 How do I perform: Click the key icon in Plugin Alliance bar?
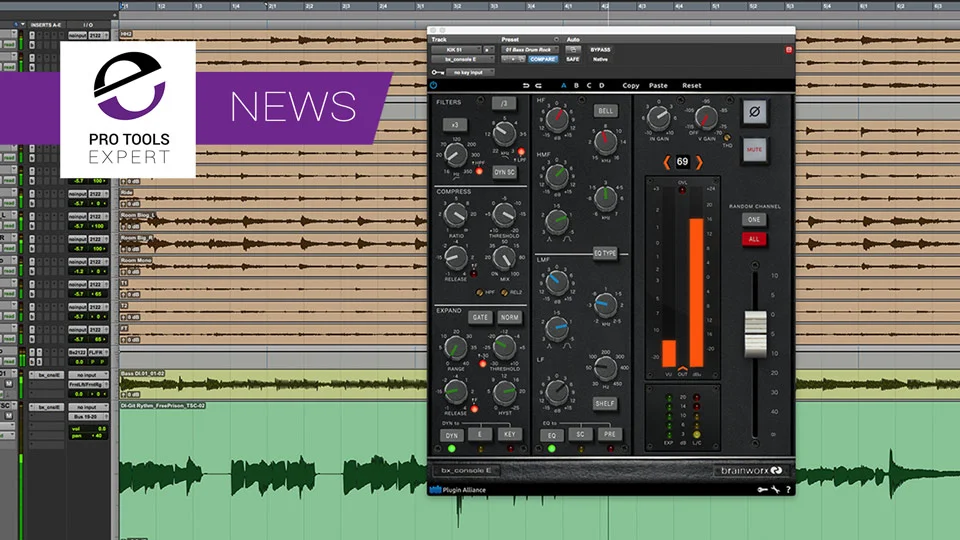click(x=762, y=490)
